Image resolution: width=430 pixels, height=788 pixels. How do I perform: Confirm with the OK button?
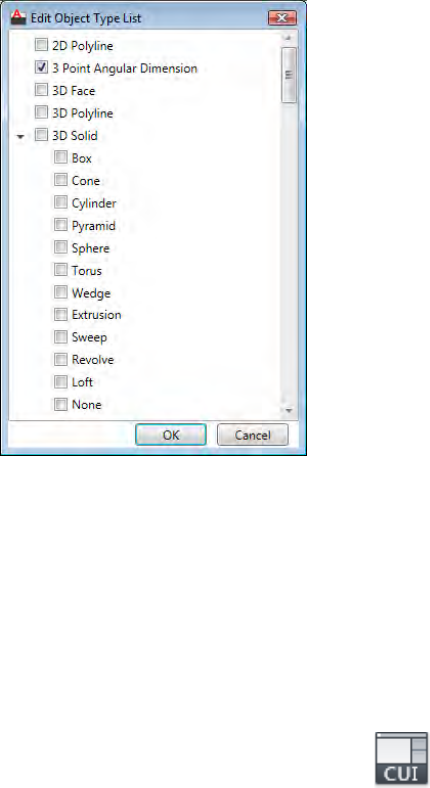(x=171, y=435)
